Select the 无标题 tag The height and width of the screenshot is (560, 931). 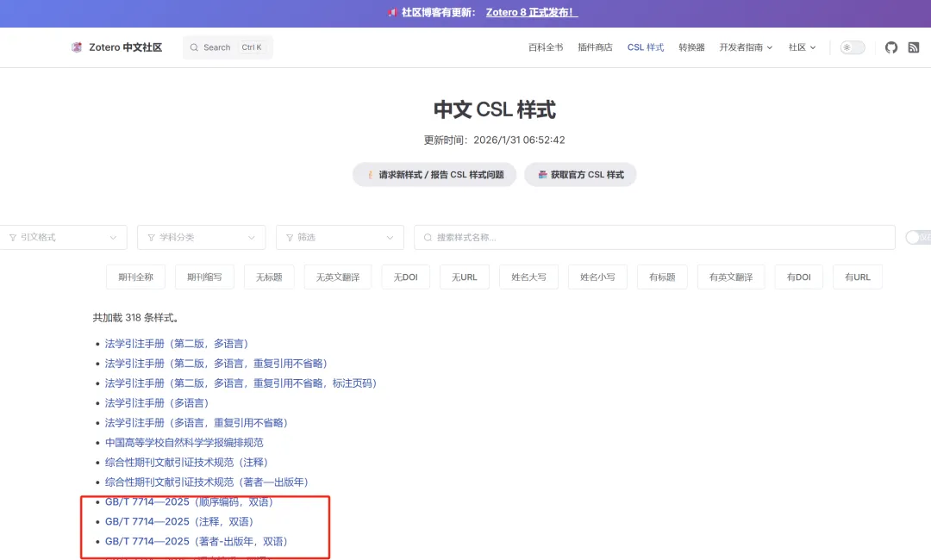[x=269, y=277]
